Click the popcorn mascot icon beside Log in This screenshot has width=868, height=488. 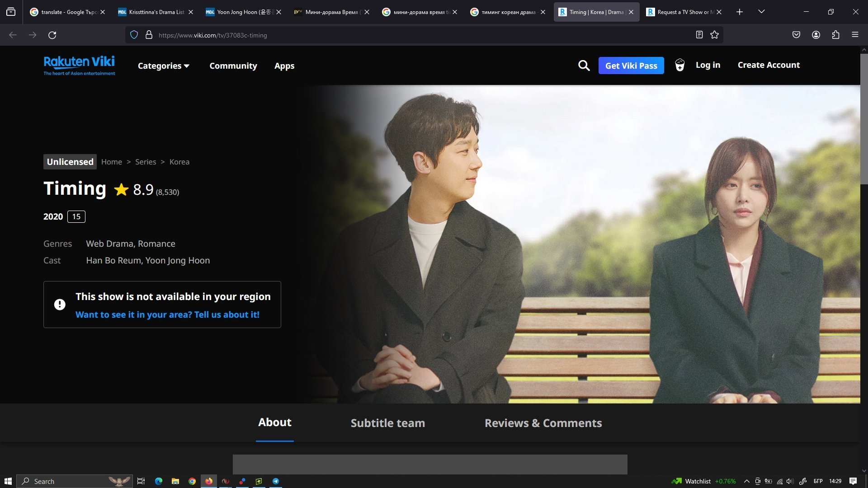(679, 65)
